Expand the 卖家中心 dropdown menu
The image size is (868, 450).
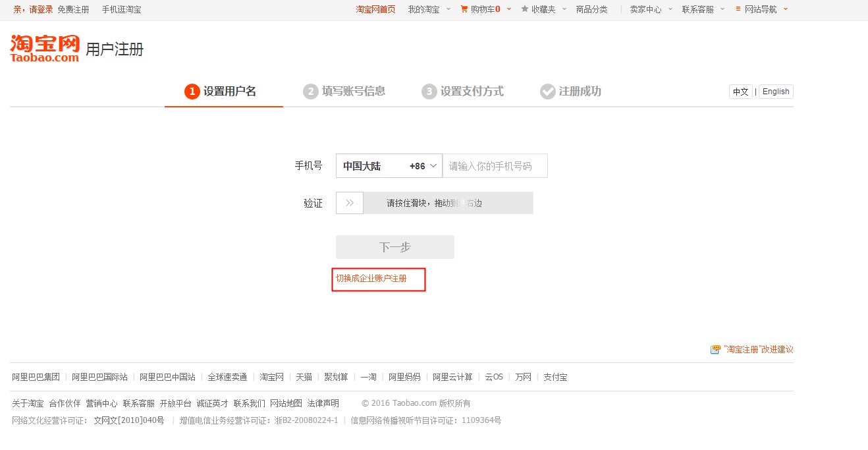pyautogui.click(x=650, y=9)
